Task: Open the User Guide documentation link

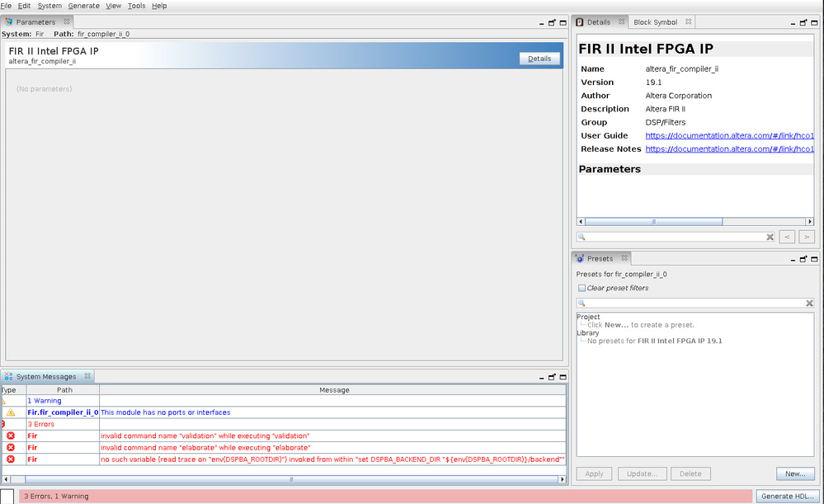Action: point(729,135)
